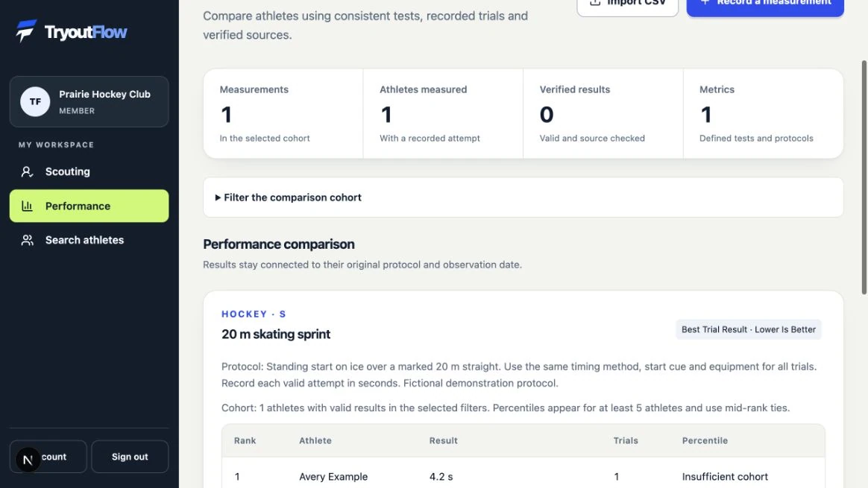Click the Verified results stat card
Screen dimensions: 868x488
point(603,113)
